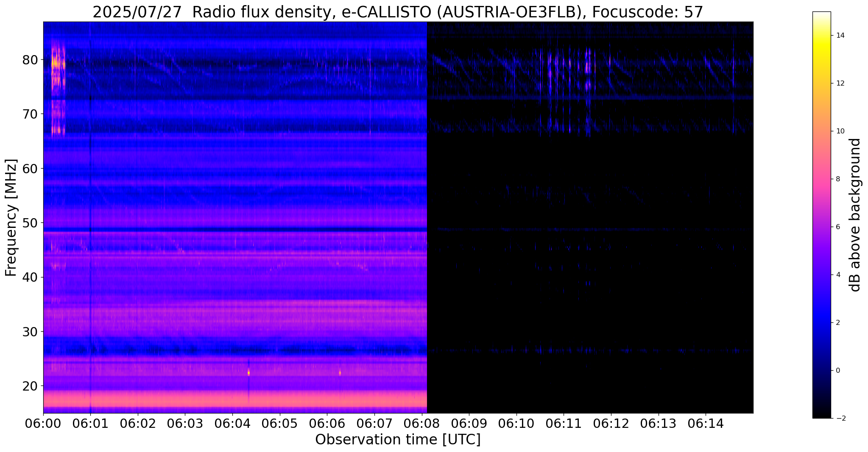Image resolution: width=868 pixels, height=452 pixels.
Task: Click the 06:09 time tick label
Action: click(469, 423)
